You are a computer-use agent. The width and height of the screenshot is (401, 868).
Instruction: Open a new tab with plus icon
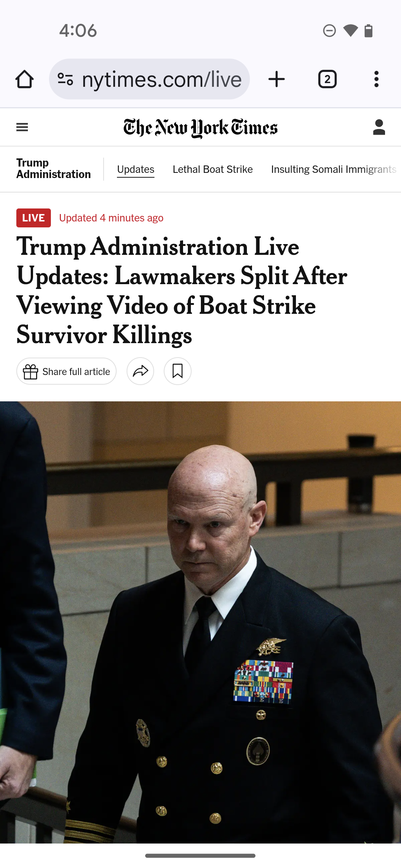point(276,79)
